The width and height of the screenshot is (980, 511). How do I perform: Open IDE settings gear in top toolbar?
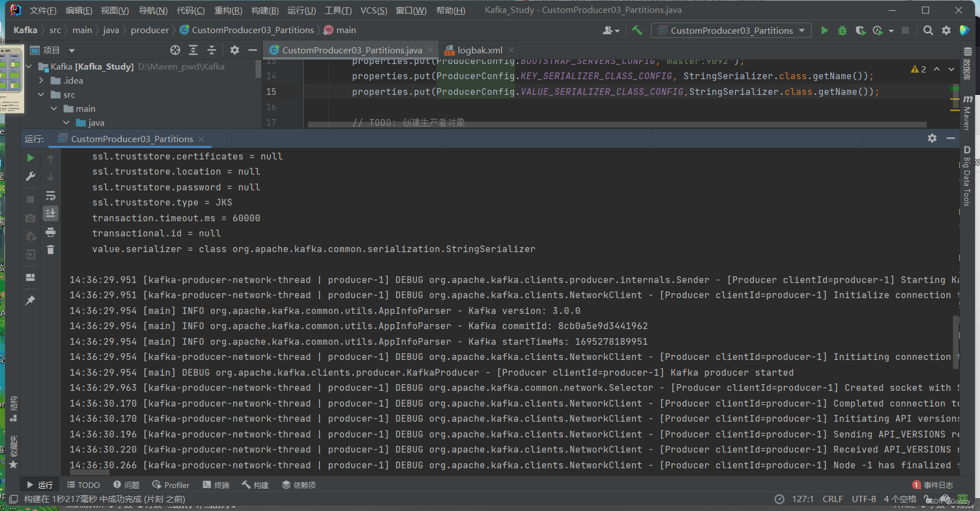click(946, 30)
